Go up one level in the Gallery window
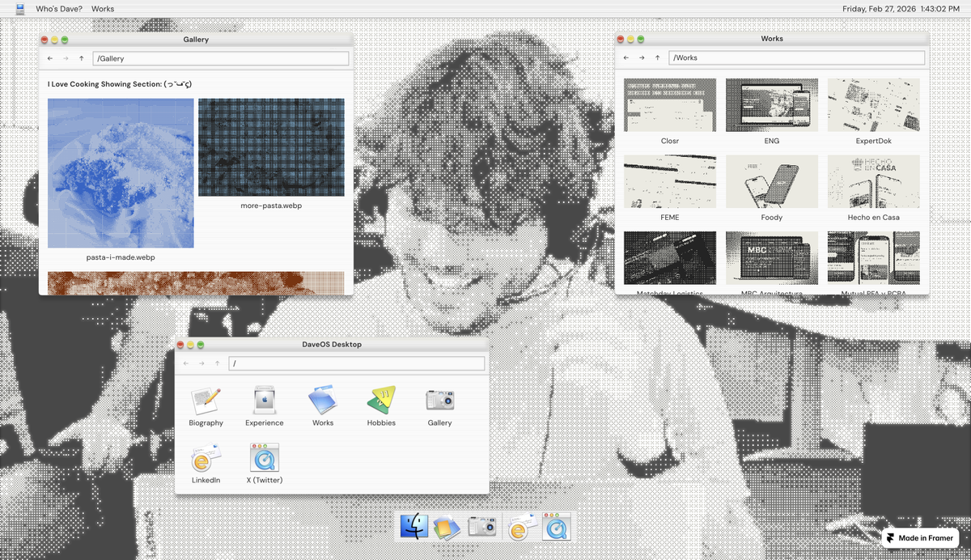Viewport: 971px width, 560px height. tap(82, 58)
